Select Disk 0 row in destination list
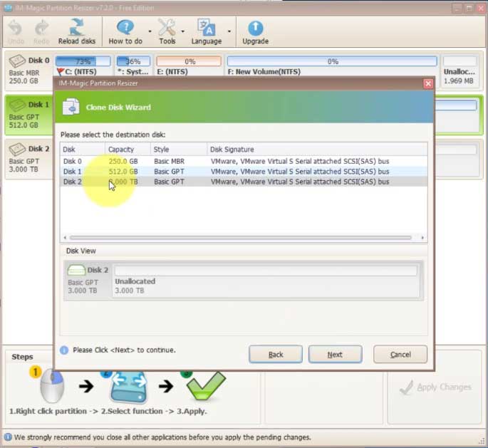This screenshot has width=488, height=448. 244,161
